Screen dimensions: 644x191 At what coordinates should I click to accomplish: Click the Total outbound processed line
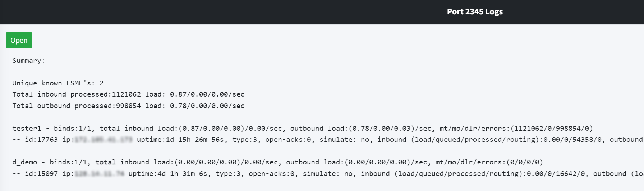coord(128,106)
